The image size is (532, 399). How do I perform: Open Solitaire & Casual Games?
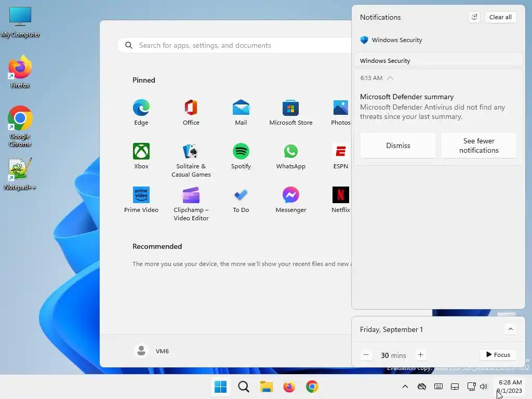191,160
